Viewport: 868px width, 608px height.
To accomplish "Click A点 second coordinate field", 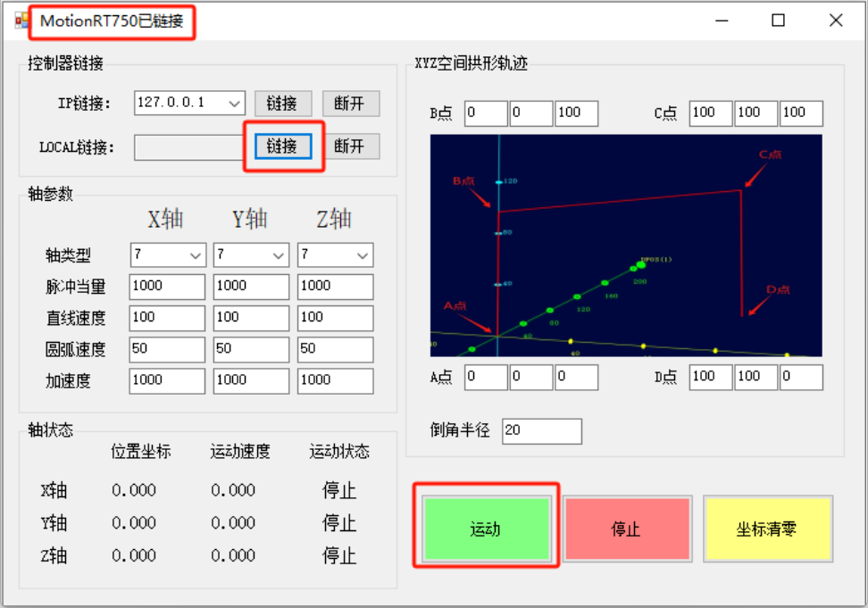I will [x=531, y=378].
